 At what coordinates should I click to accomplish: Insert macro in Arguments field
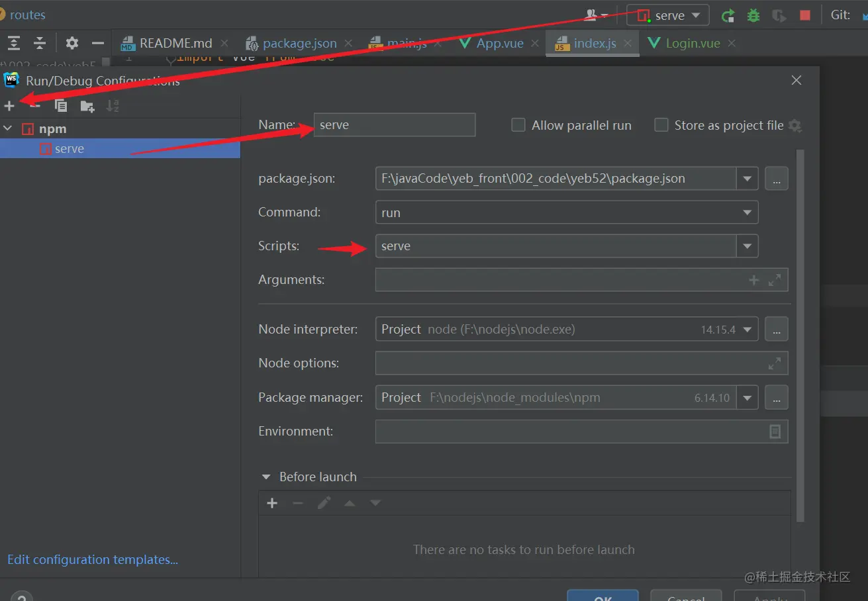[x=753, y=280]
